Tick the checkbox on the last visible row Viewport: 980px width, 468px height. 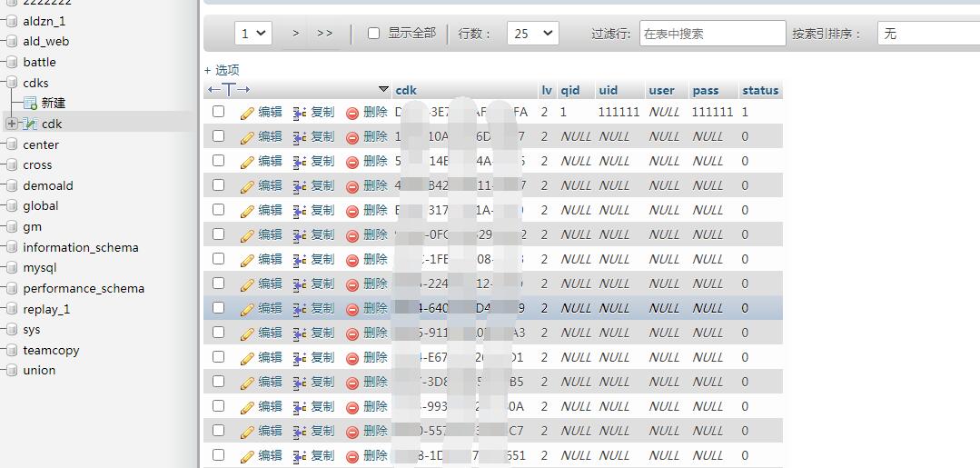[218, 455]
